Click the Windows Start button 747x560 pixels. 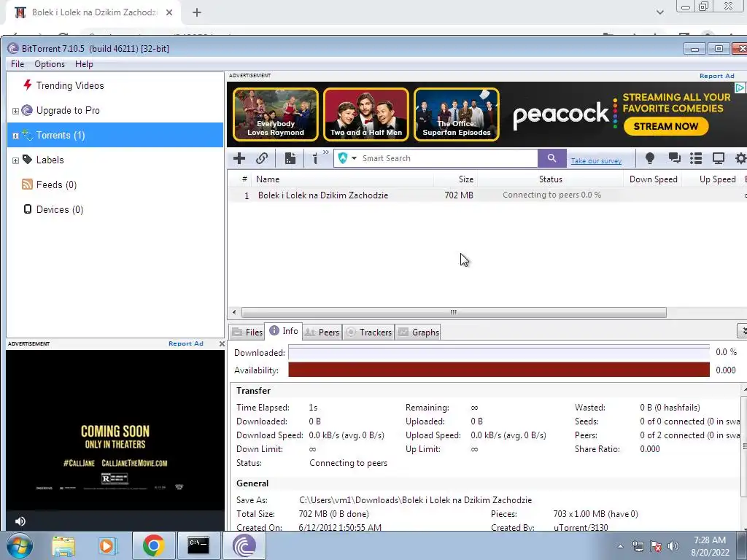(20, 545)
